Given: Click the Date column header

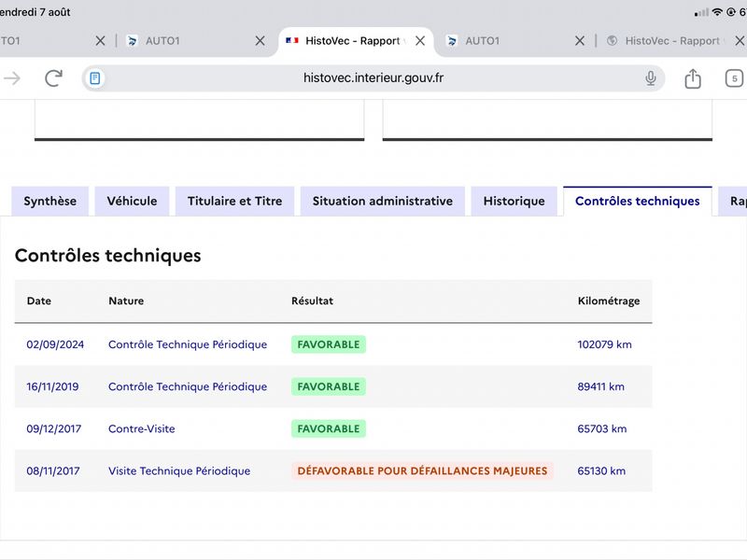Looking at the screenshot, I should (x=39, y=301).
